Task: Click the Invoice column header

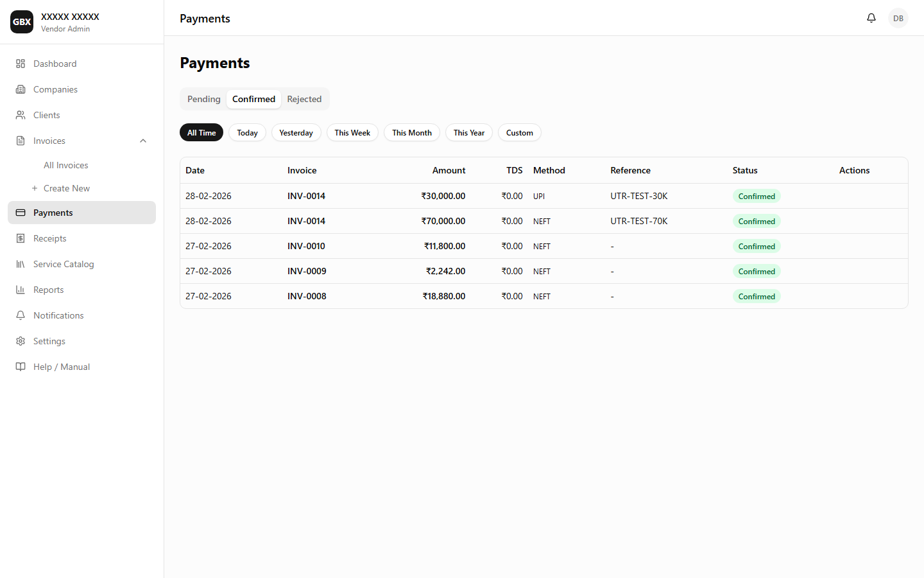Action: tap(302, 170)
